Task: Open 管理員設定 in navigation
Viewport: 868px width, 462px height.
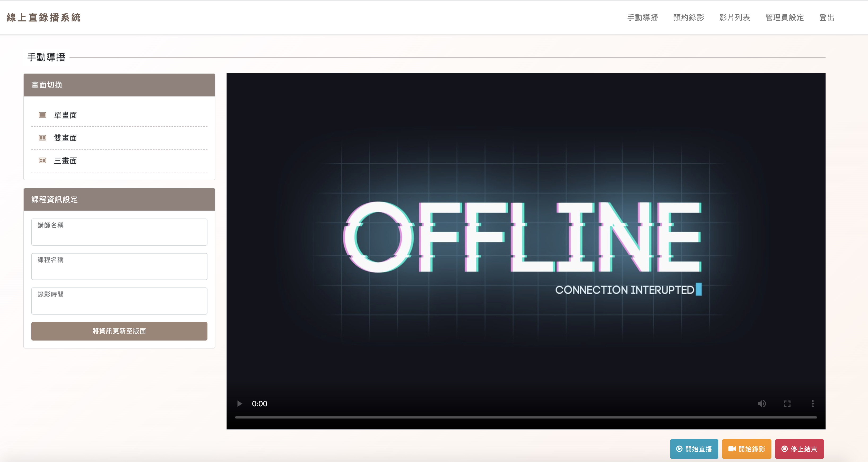Action: pyautogui.click(x=784, y=18)
